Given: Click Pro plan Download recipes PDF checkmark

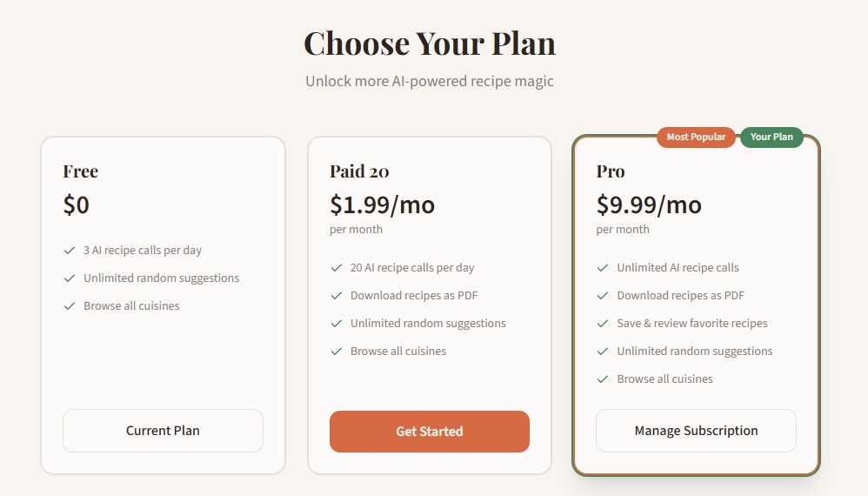Looking at the screenshot, I should tap(603, 296).
